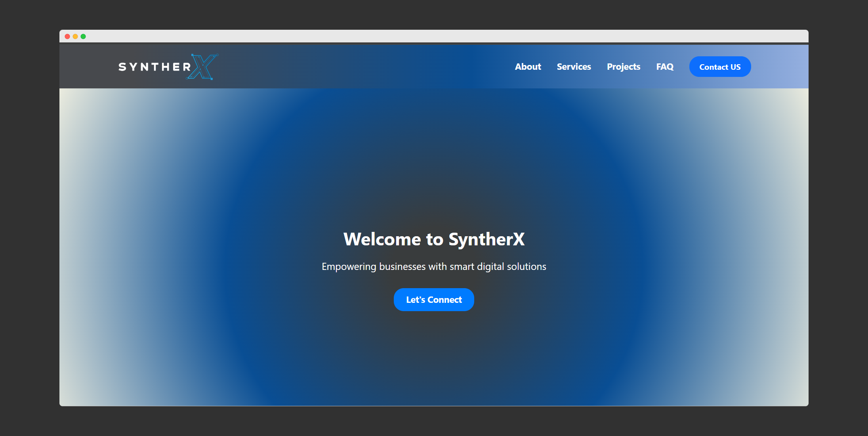The image size is (868, 436).
Task: Click the Empowering businesses tagline text
Action: click(x=434, y=267)
